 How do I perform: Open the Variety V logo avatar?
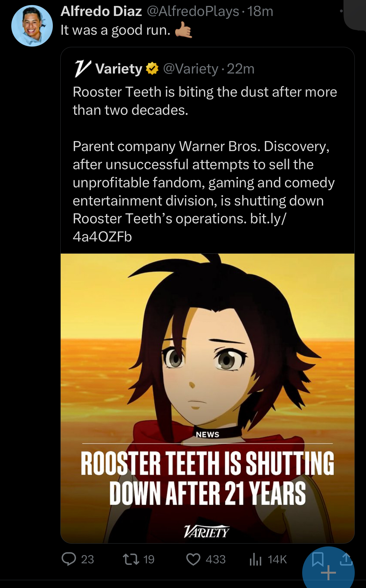pyautogui.click(x=83, y=68)
